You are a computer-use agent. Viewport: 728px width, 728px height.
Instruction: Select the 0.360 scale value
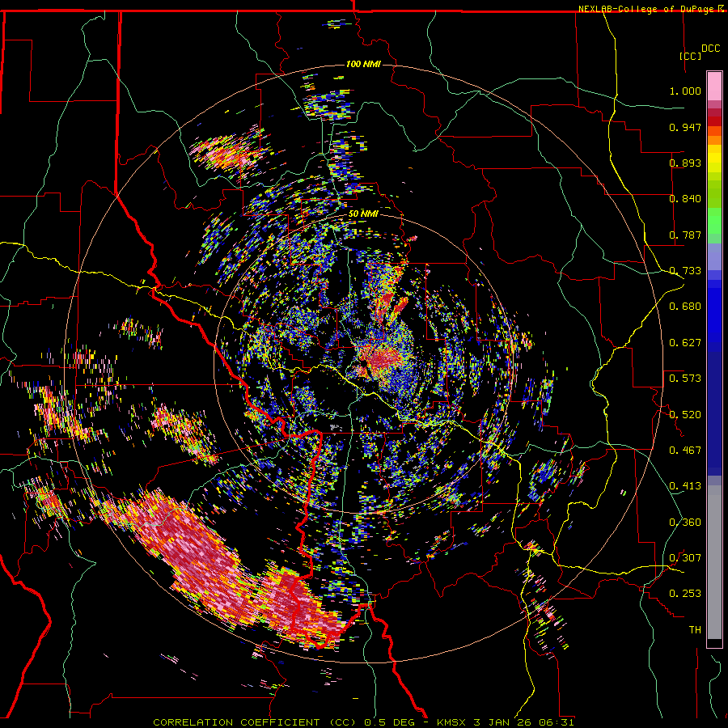(x=685, y=522)
